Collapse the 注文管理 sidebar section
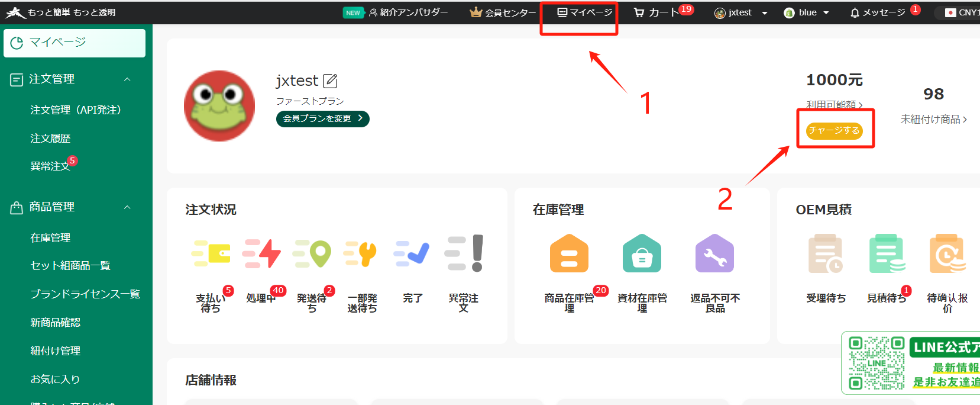The height and width of the screenshot is (405, 980). [127, 79]
